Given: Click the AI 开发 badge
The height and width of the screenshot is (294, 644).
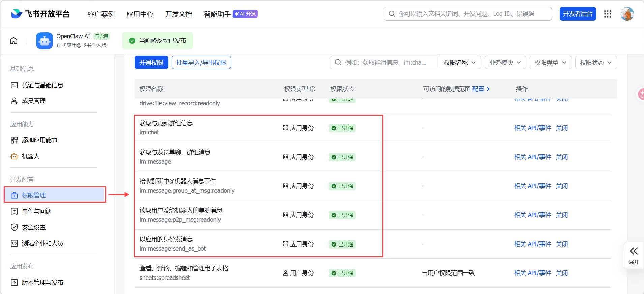Looking at the screenshot, I should click(x=245, y=14).
